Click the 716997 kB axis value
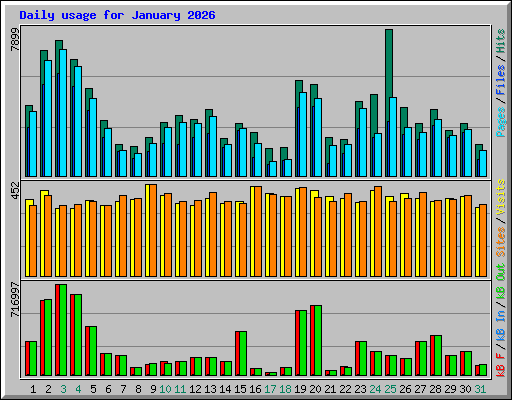The height and width of the screenshot is (400, 512). pos(15,300)
